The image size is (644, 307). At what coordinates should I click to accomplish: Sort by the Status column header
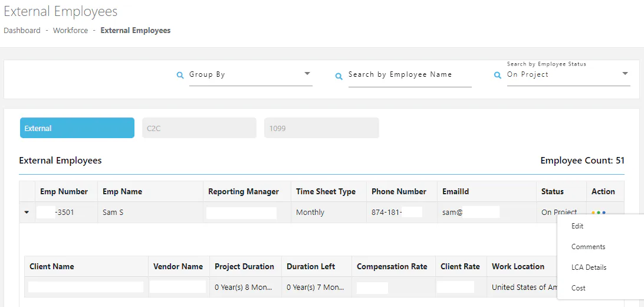pyautogui.click(x=553, y=191)
